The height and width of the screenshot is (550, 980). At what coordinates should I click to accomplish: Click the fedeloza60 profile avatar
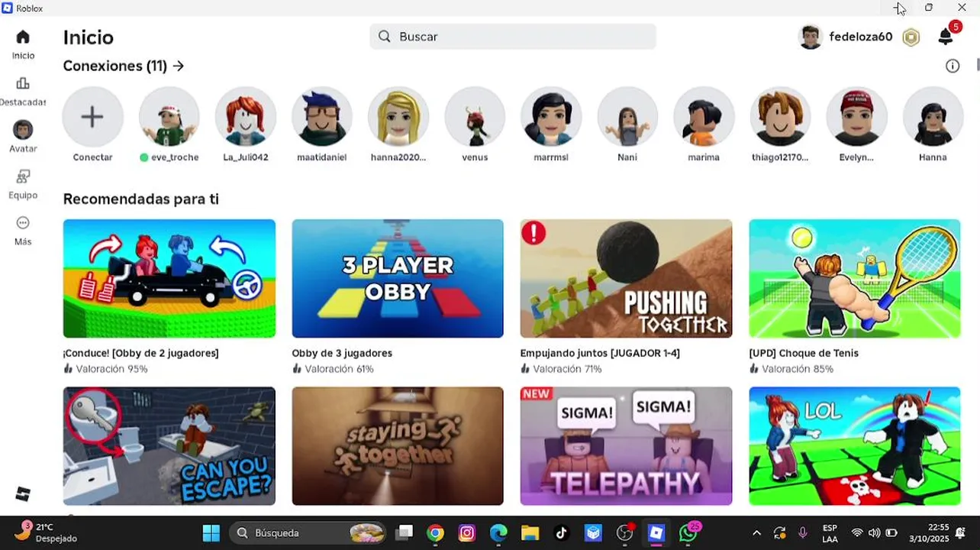pos(810,37)
